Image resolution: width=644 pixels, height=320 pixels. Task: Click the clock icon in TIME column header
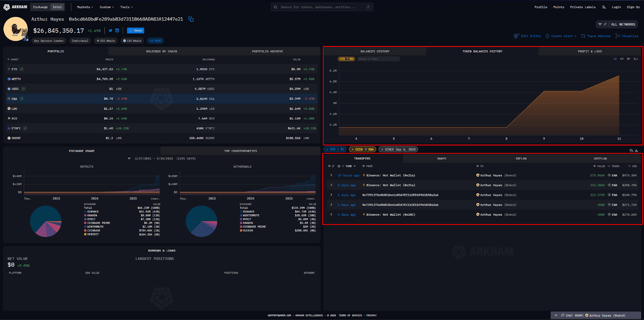(x=339, y=166)
